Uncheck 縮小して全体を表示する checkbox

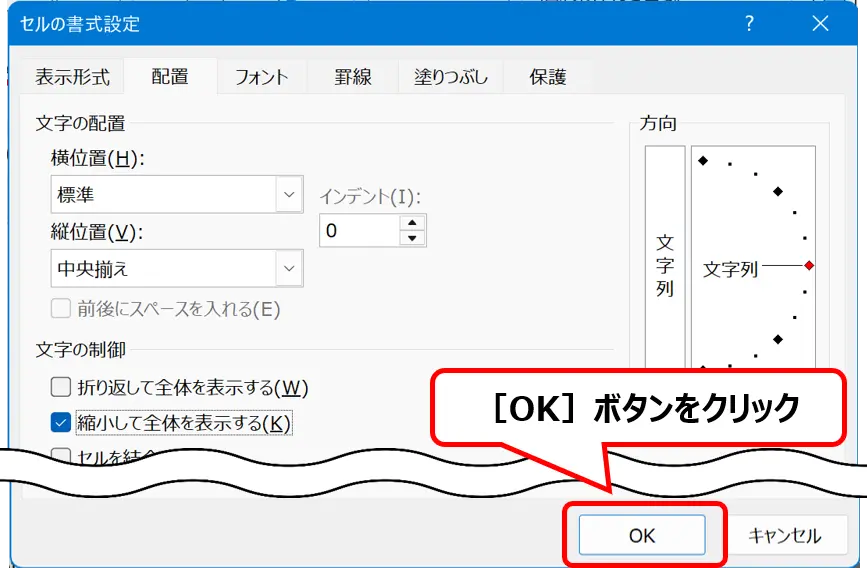pos(61,423)
